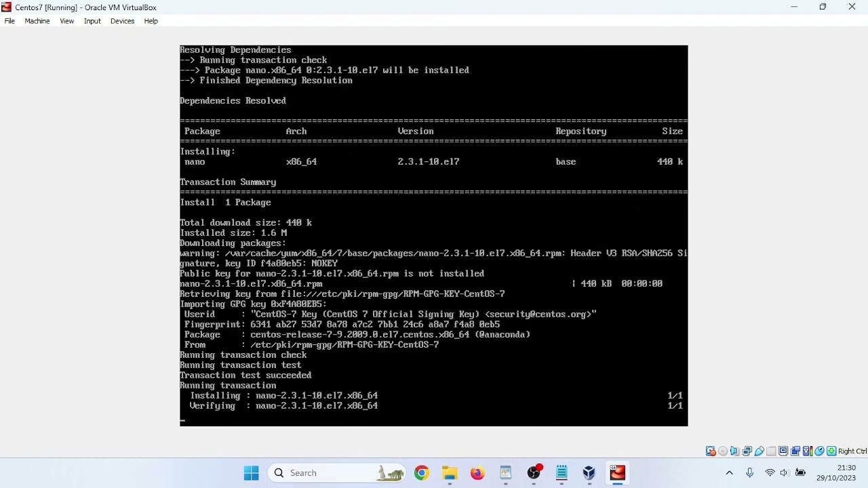Click the mouse integration status icon
The width and height of the screenshot is (868, 488).
click(x=819, y=451)
